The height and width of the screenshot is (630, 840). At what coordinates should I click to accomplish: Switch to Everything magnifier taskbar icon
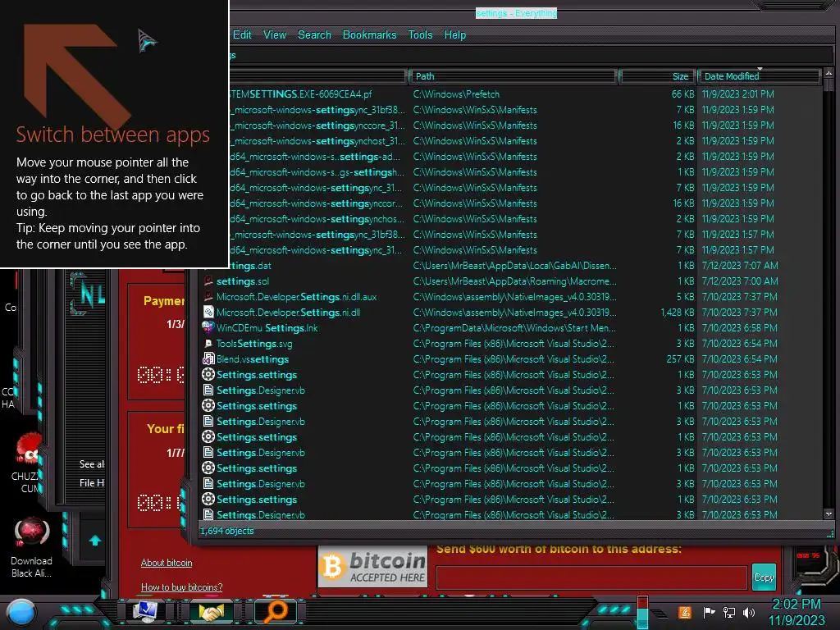[276, 611]
